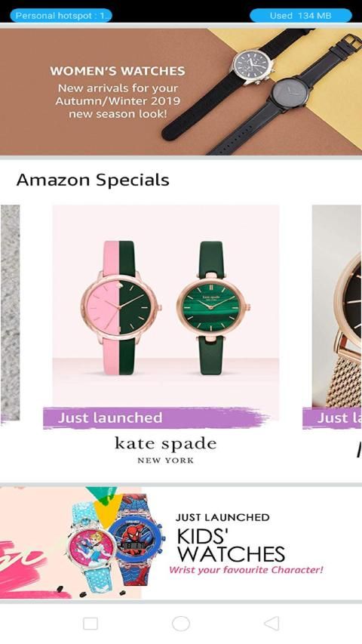Tap the recent apps square icon
This screenshot has width=362, height=644.
(x=90, y=624)
